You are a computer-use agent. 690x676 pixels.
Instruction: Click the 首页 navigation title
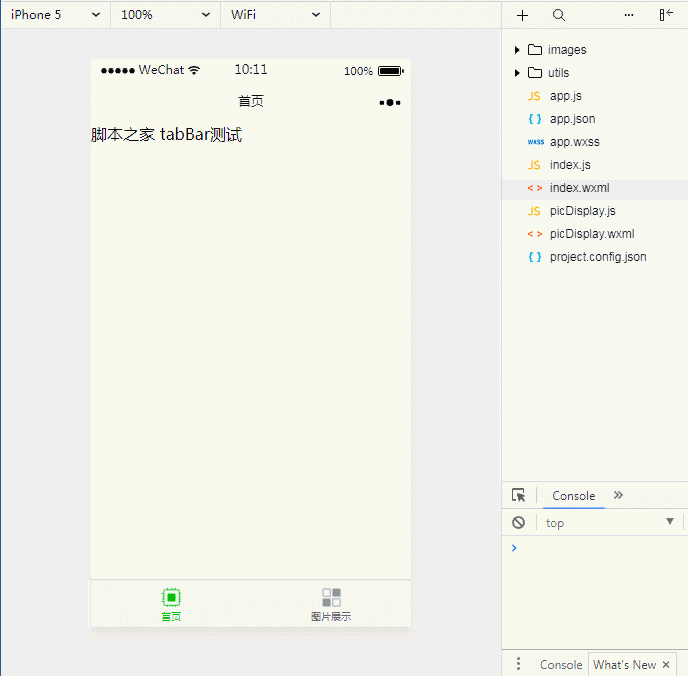[x=251, y=101]
